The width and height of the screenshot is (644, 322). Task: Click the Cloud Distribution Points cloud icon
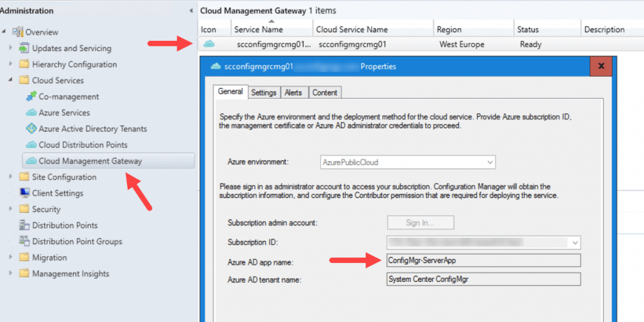tap(31, 145)
